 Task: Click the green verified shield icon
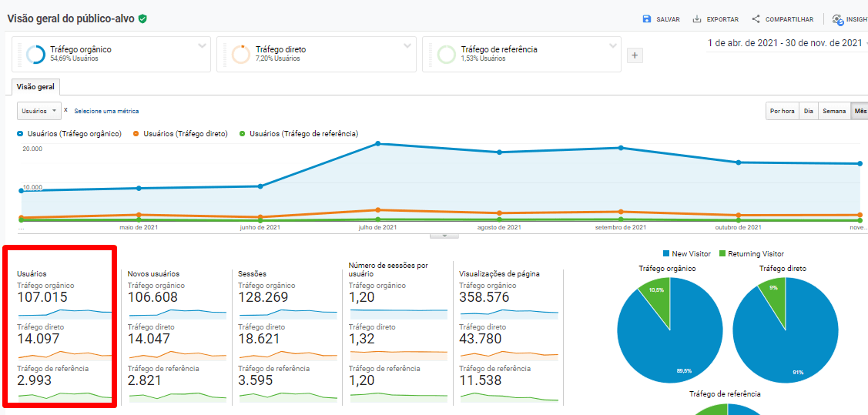[x=142, y=18]
